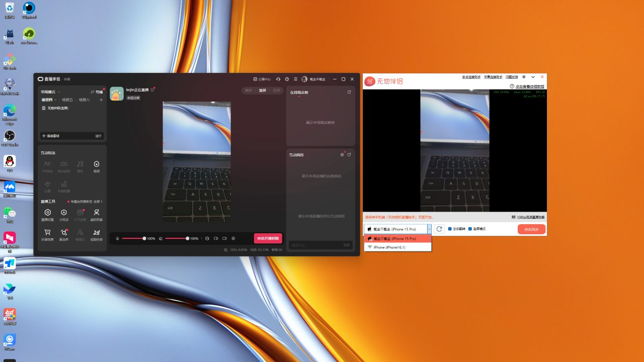Click the 虚拟形象 avatar tool icon
Image resolution: width=644 pixels, height=362 pixels.
point(96,213)
